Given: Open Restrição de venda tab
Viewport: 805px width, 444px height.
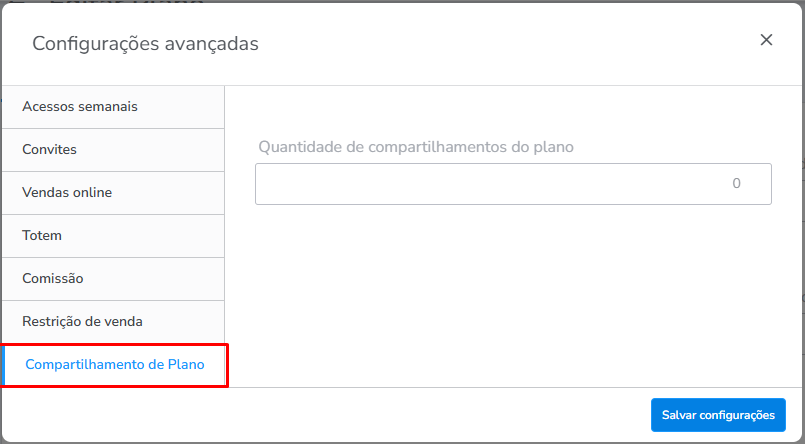Looking at the screenshot, I should tap(82, 321).
